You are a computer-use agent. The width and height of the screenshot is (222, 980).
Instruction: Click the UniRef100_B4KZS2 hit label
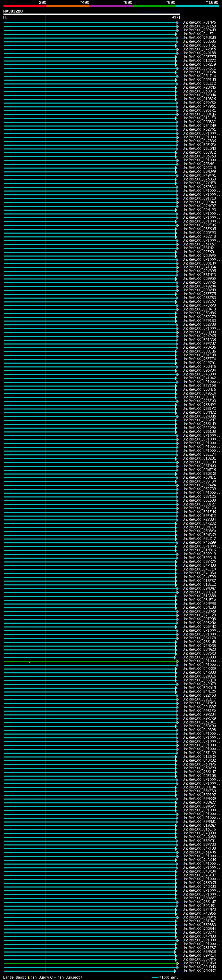(199, 524)
